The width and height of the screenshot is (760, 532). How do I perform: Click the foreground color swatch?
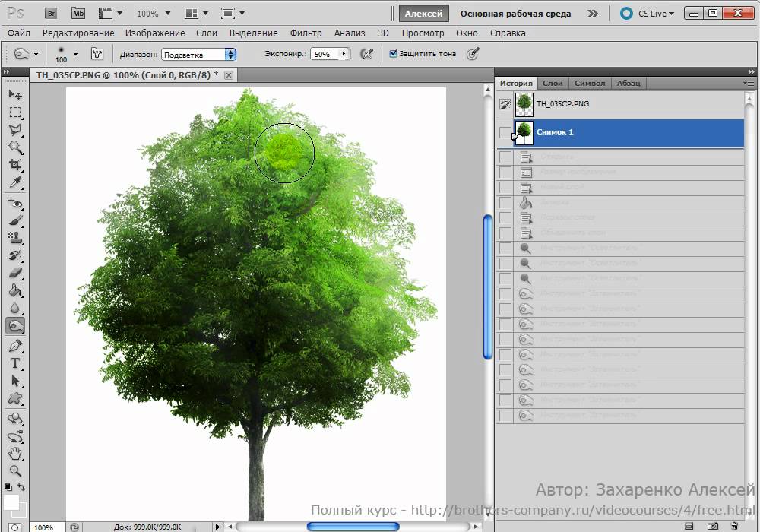tap(11, 502)
